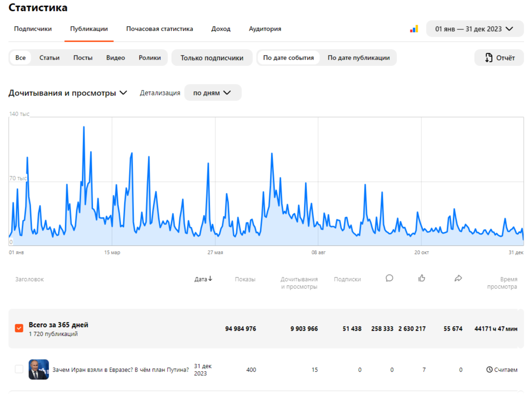Screen dimensions: 532x396
Task: Check the box for the Иран article row
Action: pos(19,369)
